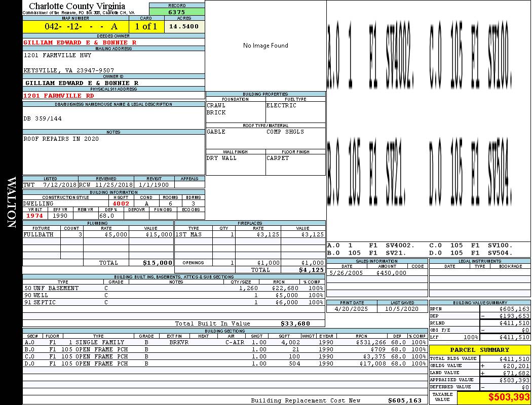Click fuel type ELECTRIC
532x405 pixels.
(281, 105)
